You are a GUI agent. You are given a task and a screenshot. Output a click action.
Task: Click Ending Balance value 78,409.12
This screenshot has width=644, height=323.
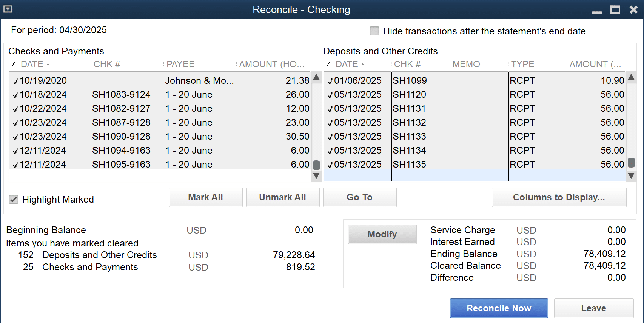[x=604, y=254]
